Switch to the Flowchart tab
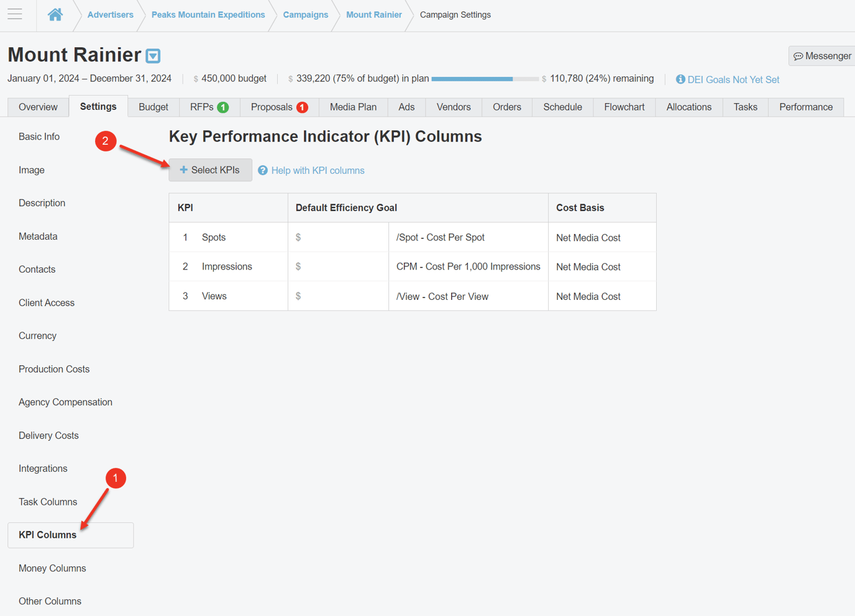Viewport: 855px width, 616px height. click(x=624, y=107)
